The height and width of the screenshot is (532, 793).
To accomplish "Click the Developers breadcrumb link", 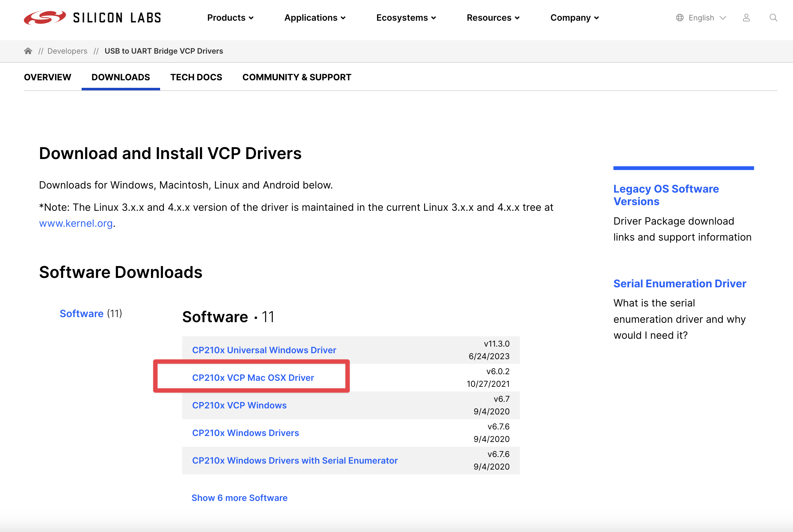I will tap(67, 51).
